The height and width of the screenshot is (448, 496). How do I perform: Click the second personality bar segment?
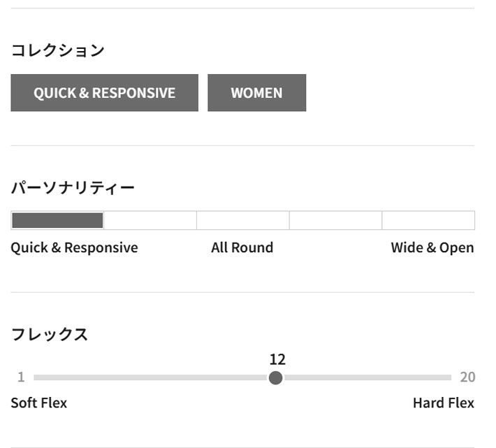[x=150, y=221]
